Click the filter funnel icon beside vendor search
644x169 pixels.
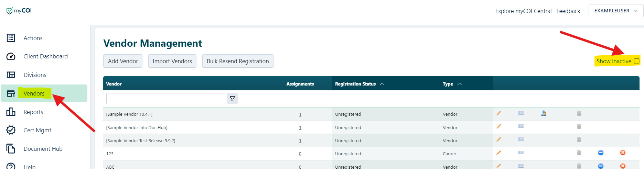pos(233,99)
